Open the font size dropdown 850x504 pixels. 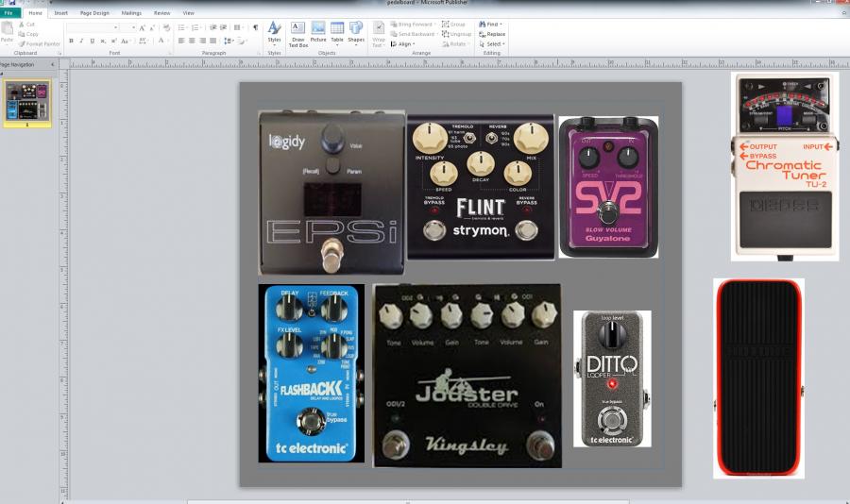click(134, 27)
